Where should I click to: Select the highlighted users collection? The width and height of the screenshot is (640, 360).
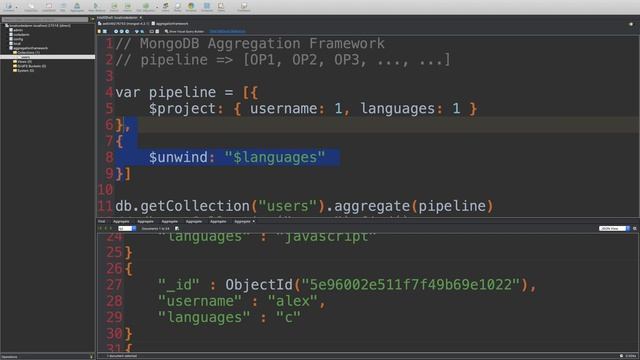point(47,57)
